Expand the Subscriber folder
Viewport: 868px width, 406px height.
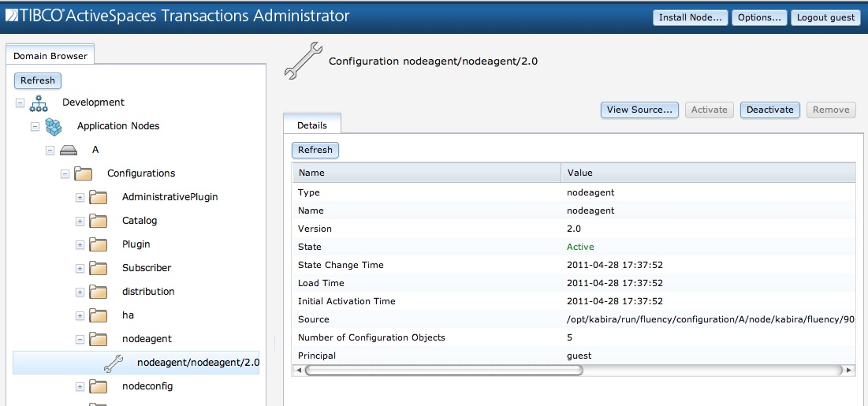(x=80, y=268)
